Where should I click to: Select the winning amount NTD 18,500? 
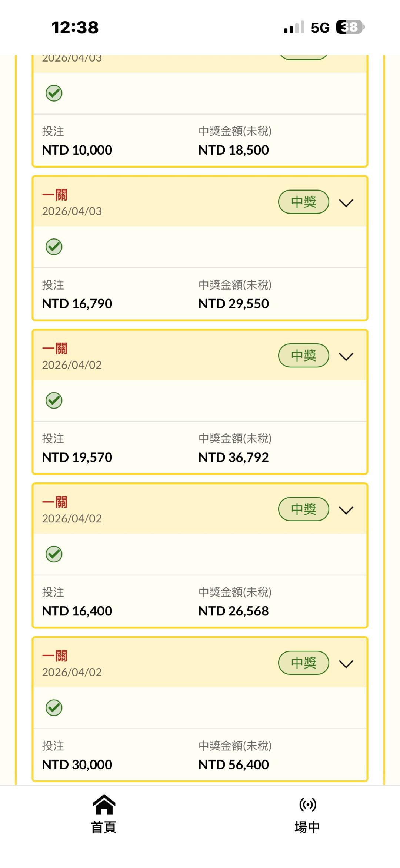click(x=234, y=150)
